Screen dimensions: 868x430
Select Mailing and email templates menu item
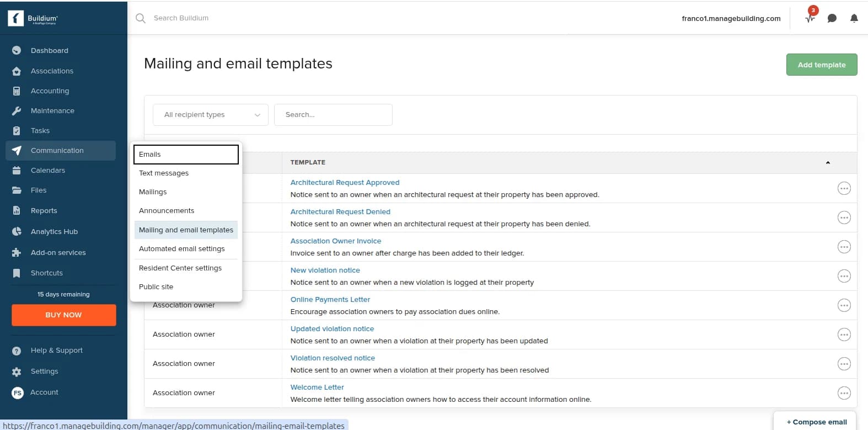point(186,230)
